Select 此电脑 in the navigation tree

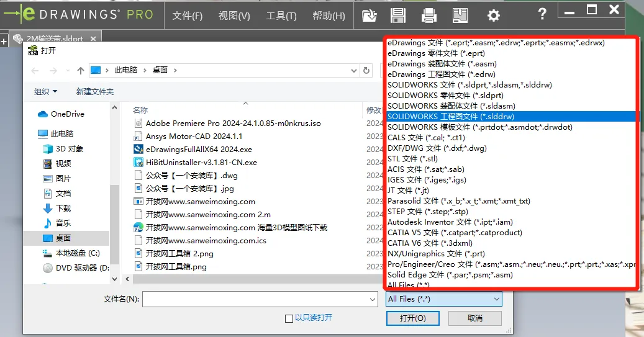[x=55, y=134]
